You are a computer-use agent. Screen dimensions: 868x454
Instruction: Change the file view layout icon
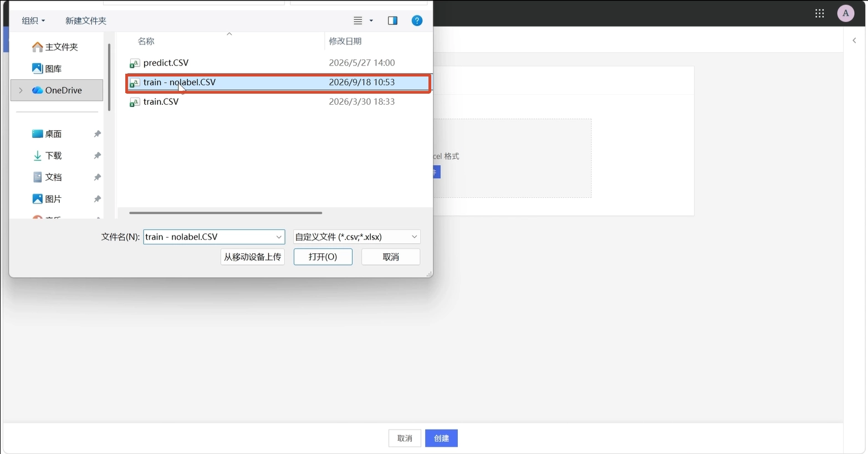358,21
